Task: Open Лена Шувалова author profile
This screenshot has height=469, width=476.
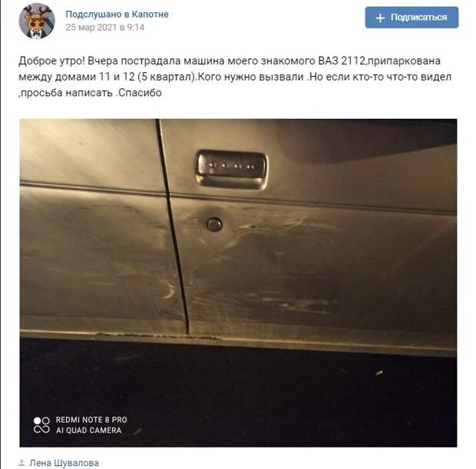Action: [64, 463]
